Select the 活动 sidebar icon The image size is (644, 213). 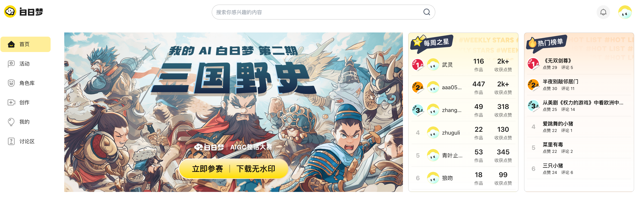[x=11, y=64]
